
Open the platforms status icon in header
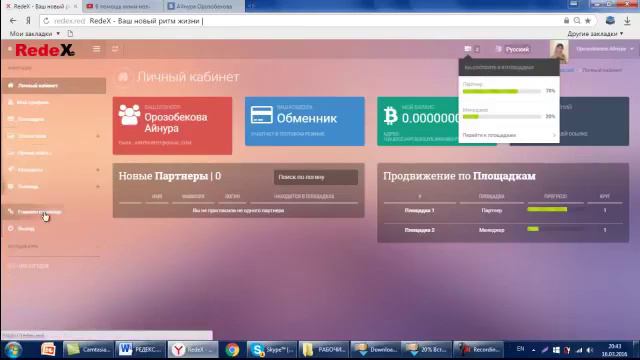pyautogui.click(x=468, y=49)
